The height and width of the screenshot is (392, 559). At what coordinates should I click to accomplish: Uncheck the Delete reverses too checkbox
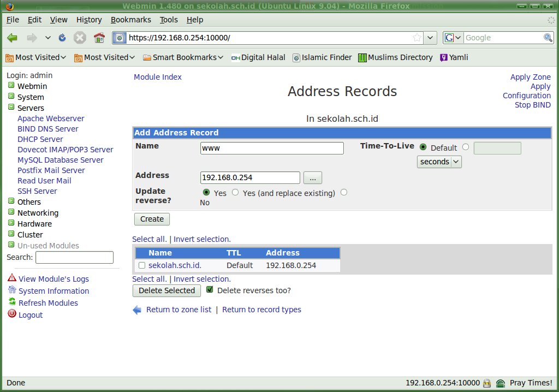coord(210,290)
